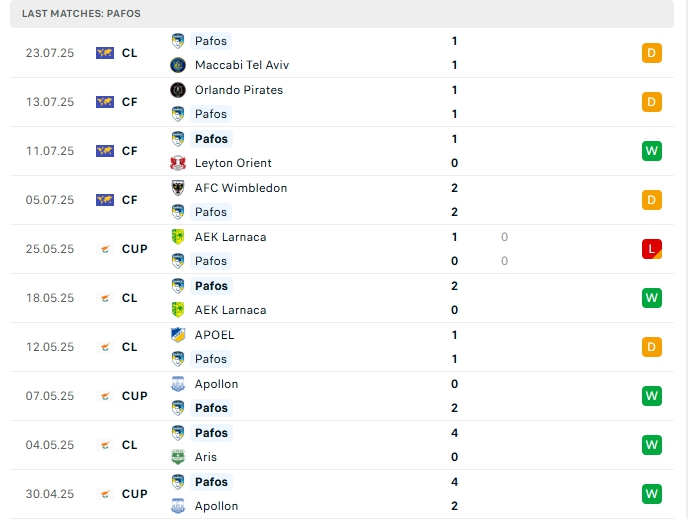Click the red L result badge
The height and width of the screenshot is (519, 688).
[652, 249]
